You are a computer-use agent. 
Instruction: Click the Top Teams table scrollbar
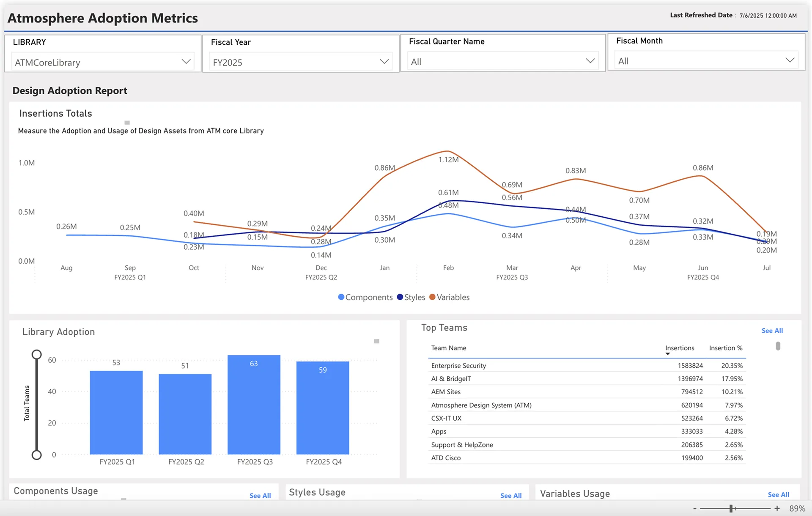point(778,346)
